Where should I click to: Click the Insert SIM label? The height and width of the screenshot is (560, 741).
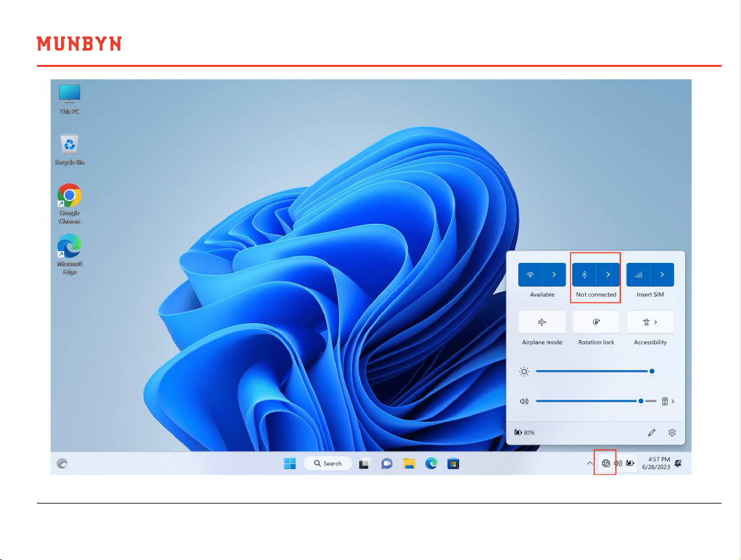pyautogui.click(x=650, y=295)
